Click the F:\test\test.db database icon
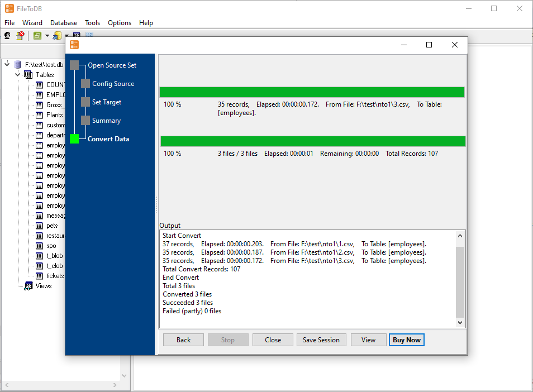This screenshot has width=533, height=392. 18,65
